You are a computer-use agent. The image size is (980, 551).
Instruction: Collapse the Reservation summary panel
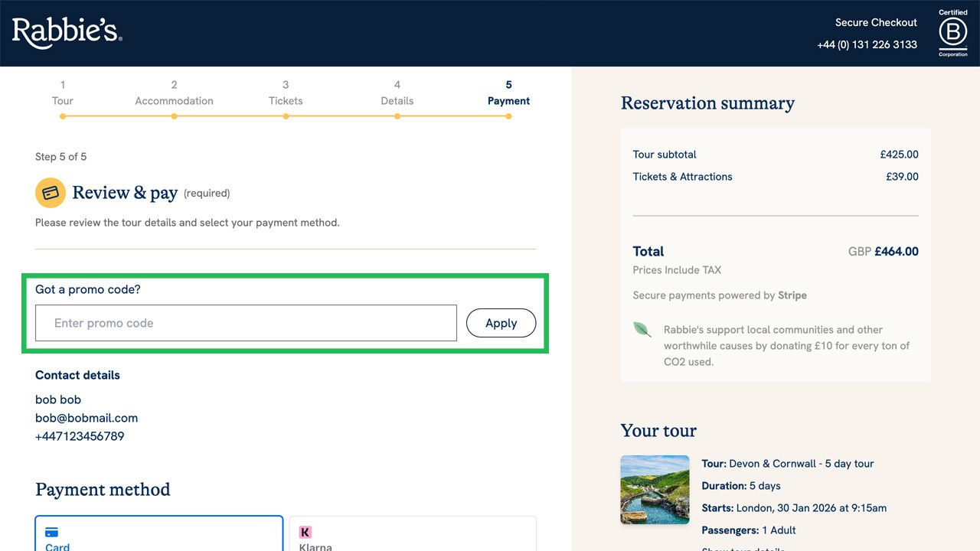pyautogui.click(x=707, y=103)
